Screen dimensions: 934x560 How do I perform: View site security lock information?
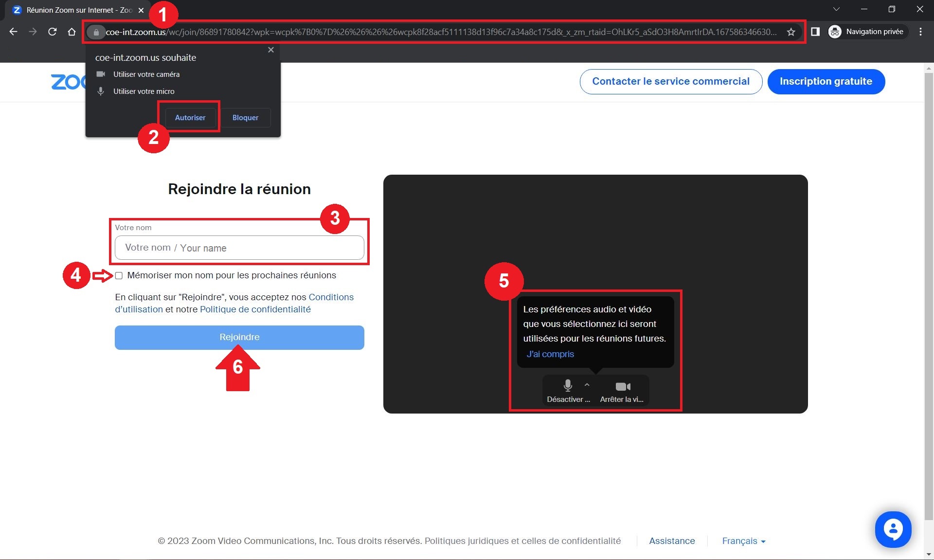pyautogui.click(x=96, y=32)
